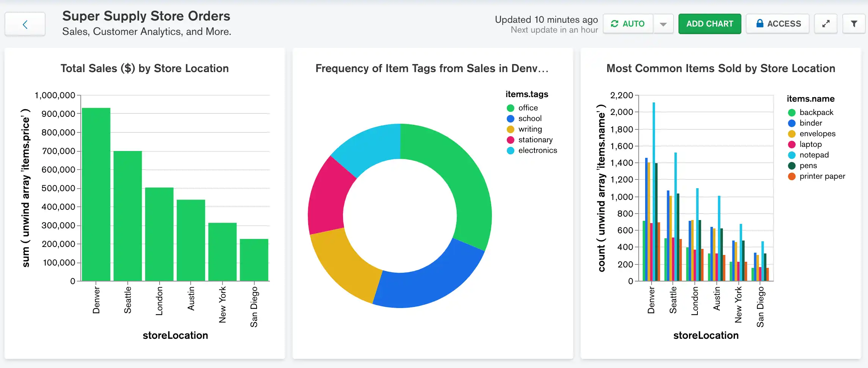Image resolution: width=868 pixels, height=368 pixels.
Task: Click the AUTO refresh icon
Action: pyautogui.click(x=614, y=24)
